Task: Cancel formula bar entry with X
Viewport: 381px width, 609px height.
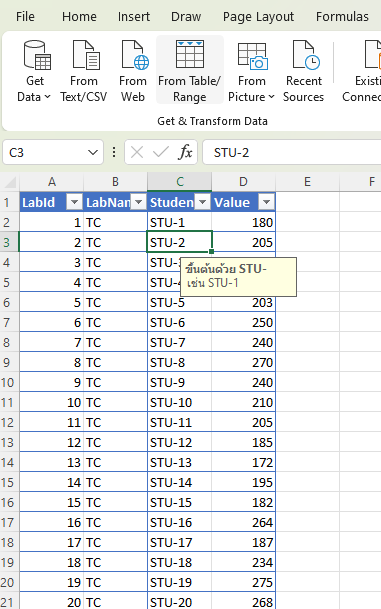Action: [x=137, y=152]
